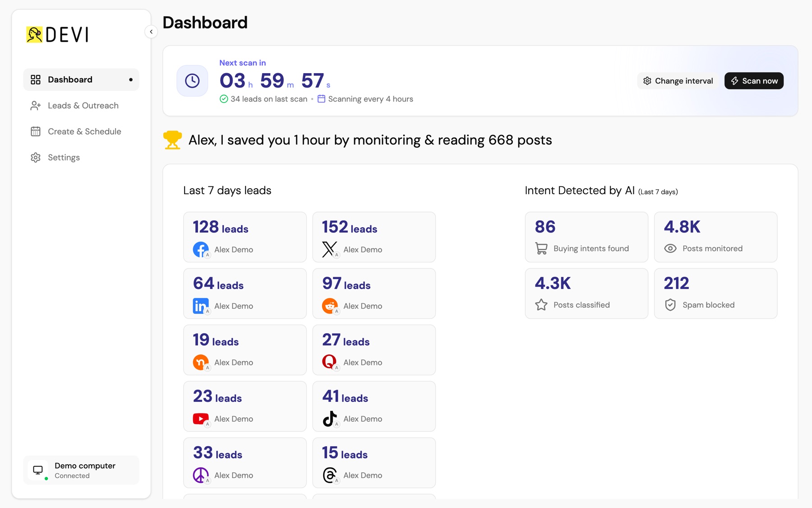812x508 pixels.
Task: Click the Scanning every 4 hours text
Action: point(371,99)
